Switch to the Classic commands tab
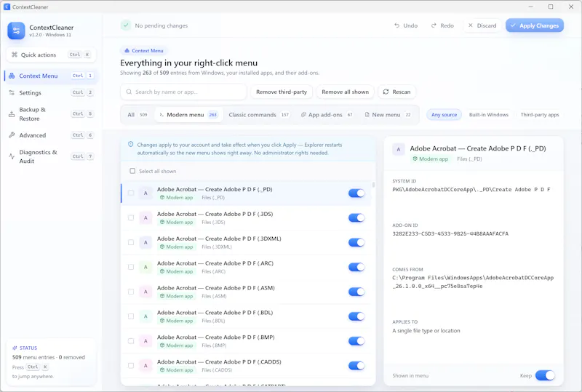The image size is (582, 392). [x=259, y=115]
